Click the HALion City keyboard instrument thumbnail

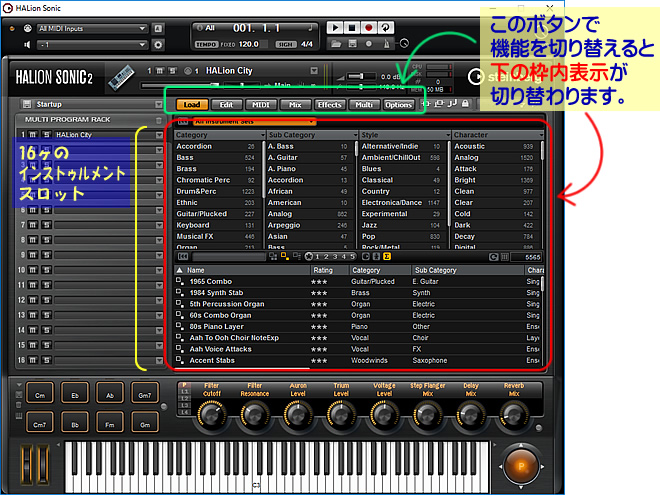click(121, 78)
